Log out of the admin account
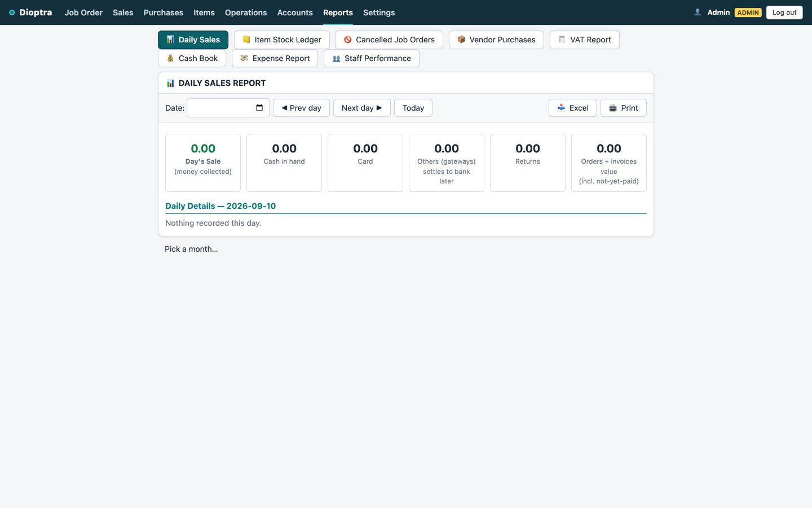The width and height of the screenshot is (812, 508). pos(784,12)
